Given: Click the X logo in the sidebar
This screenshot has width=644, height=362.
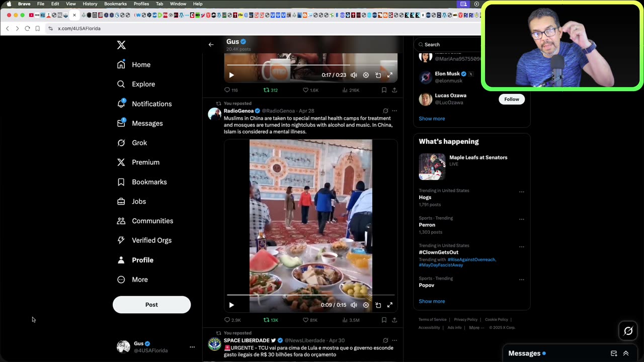Looking at the screenshot, I should pos(121,45).
